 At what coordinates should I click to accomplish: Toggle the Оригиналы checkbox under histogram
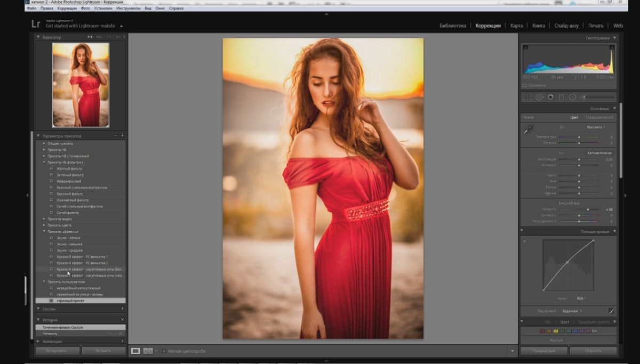coord(524,85)
